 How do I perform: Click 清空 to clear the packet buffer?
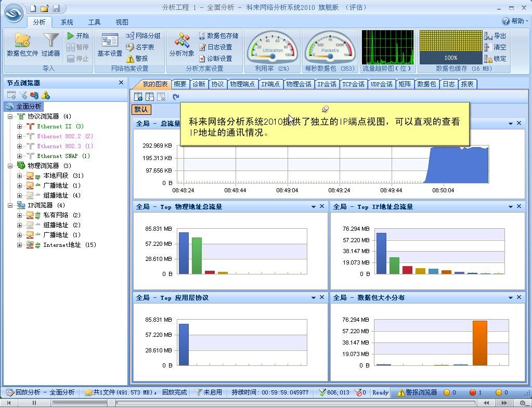[x=496, y=47]
